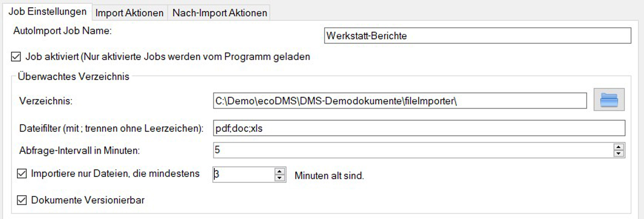
Task: Open the Nach-Import Aktionen tab
Action: point(219,13)
